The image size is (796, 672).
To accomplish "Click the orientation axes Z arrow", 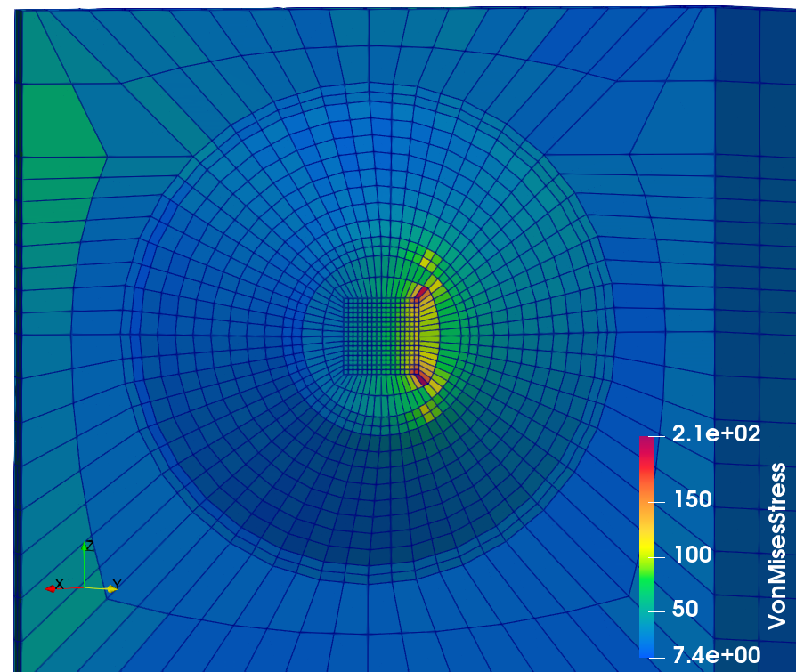I will coord(86,547).
